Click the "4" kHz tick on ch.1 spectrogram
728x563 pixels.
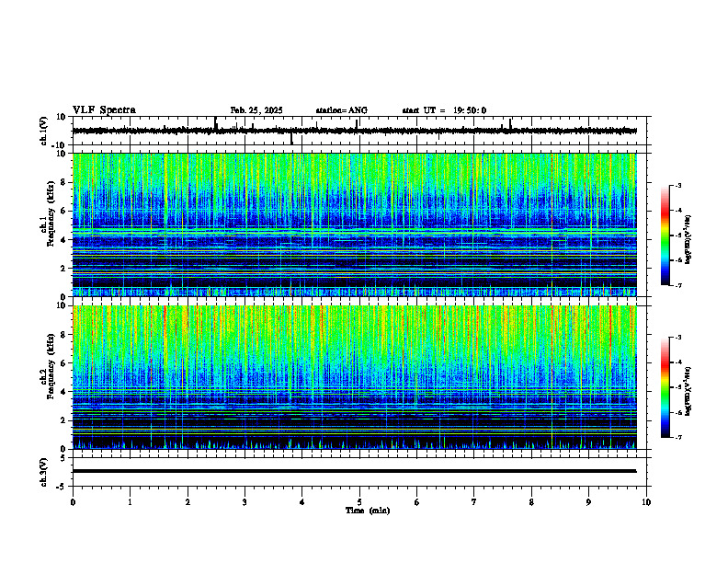click(63, 240)
